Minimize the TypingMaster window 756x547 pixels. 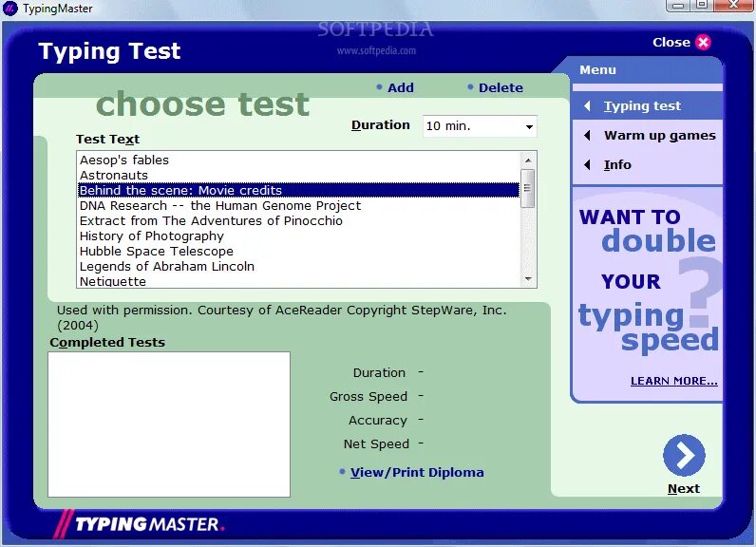point(679,6)
